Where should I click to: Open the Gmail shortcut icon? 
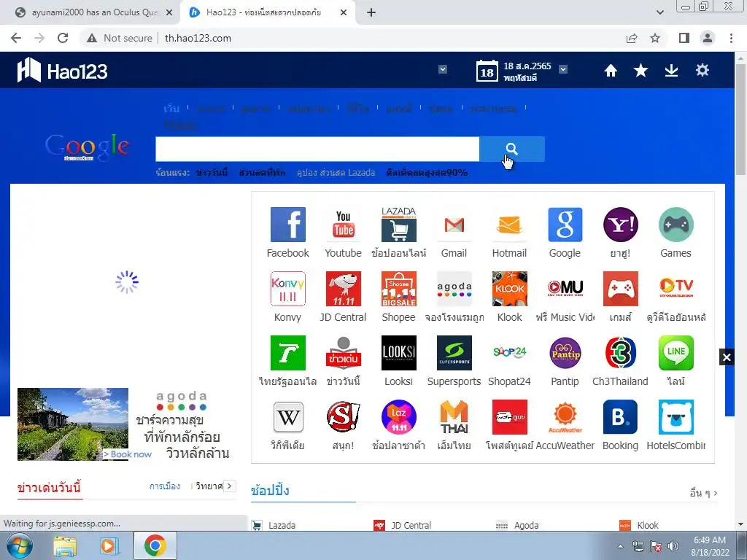454,225
